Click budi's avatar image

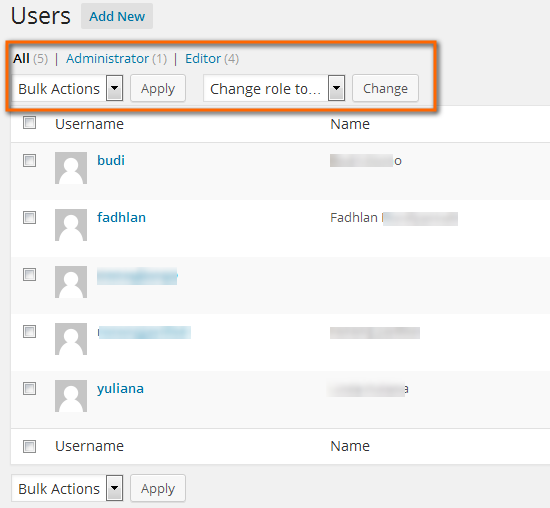(x=71, y=168)
